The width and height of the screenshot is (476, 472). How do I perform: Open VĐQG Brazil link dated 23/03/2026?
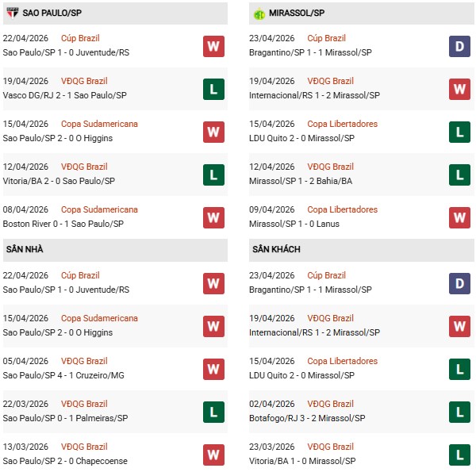pos(331,447)
